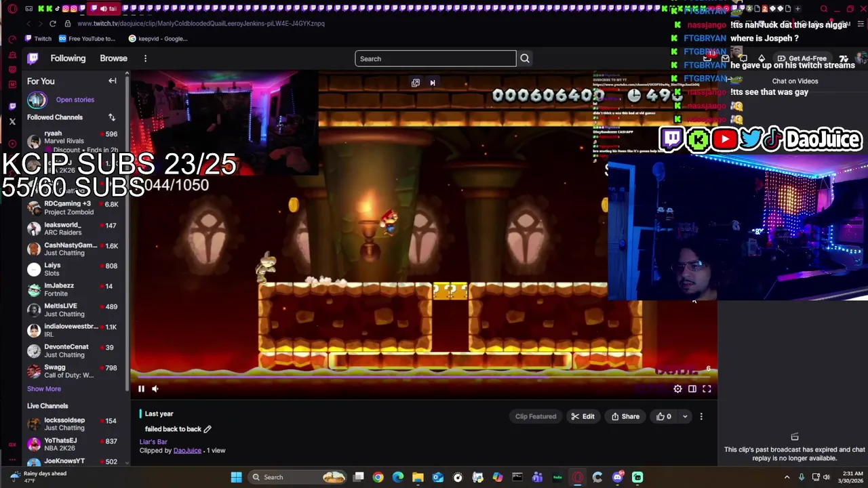Open the Browse tab

113,58
